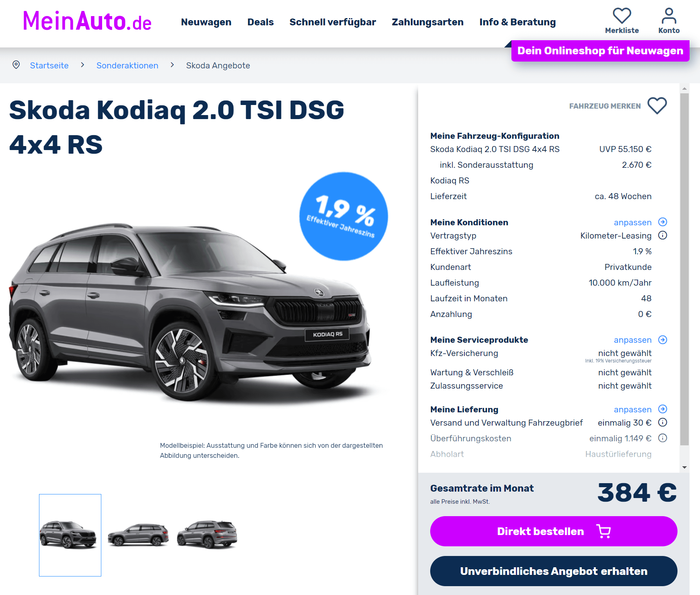Click the Direkt bestellen button
The height and width of the screenshot is (595, 700).
[554, 531]
